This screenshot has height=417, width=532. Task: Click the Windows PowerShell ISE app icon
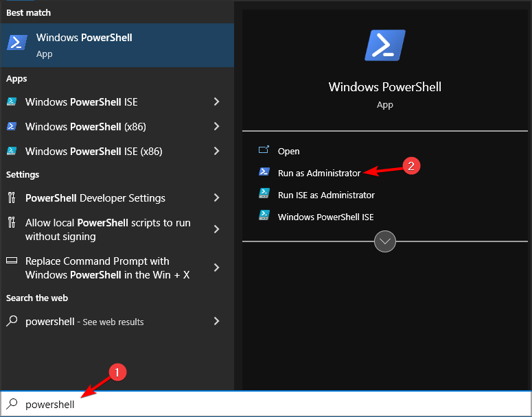(x=12, y=102)
